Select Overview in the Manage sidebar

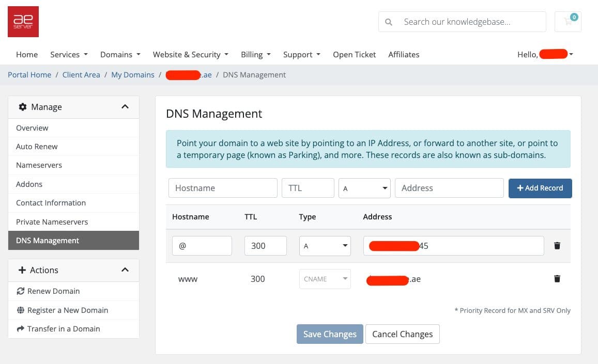coord(73,128)
